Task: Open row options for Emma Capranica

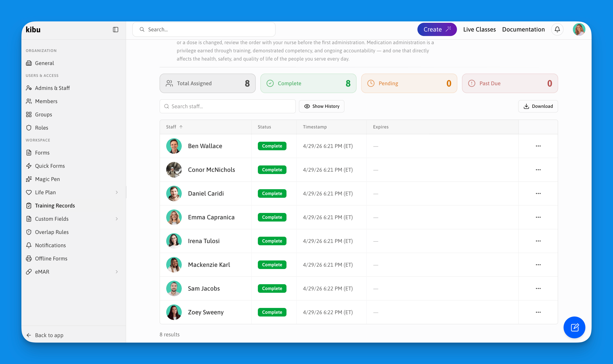Action: pyautogui.click(x=538, y=217)
